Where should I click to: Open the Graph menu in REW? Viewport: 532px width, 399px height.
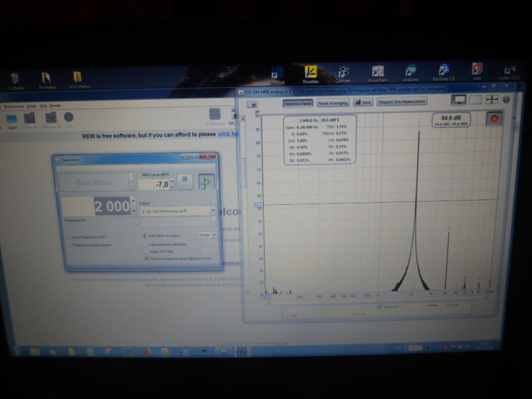32,106
